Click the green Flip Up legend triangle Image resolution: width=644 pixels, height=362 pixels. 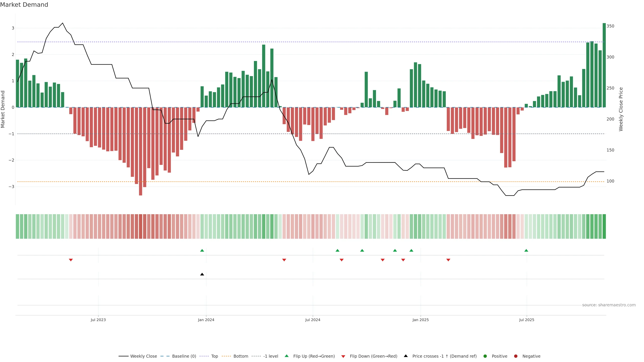(286, 356)
